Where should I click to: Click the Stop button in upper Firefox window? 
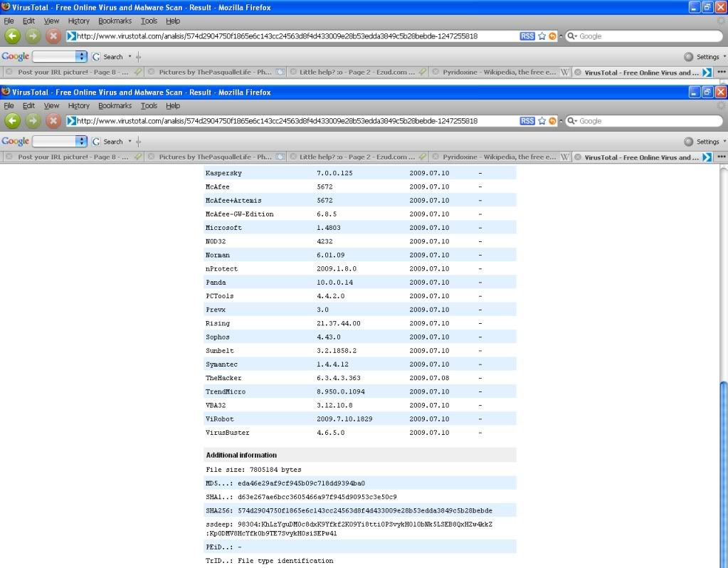pyautogui.click(x=53, y=36)
